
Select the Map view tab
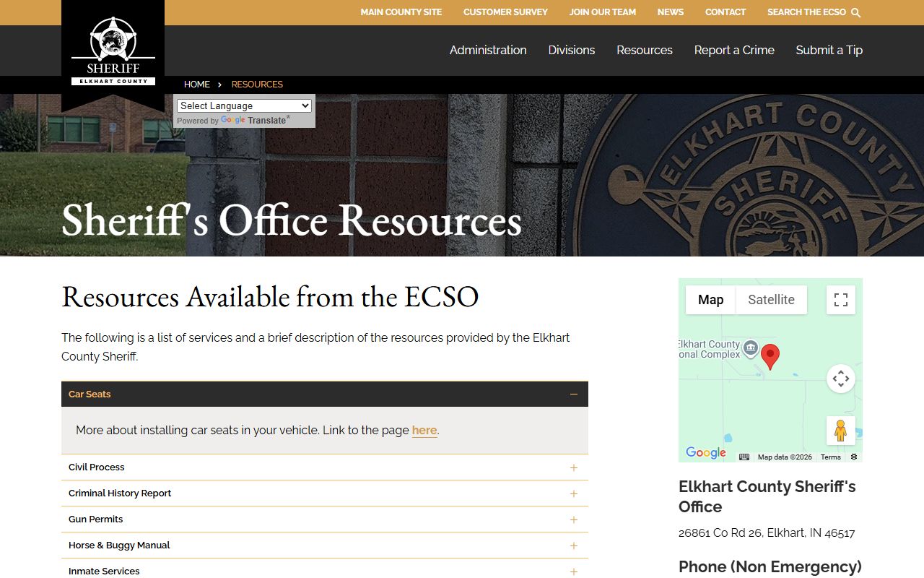coord(710,300)
